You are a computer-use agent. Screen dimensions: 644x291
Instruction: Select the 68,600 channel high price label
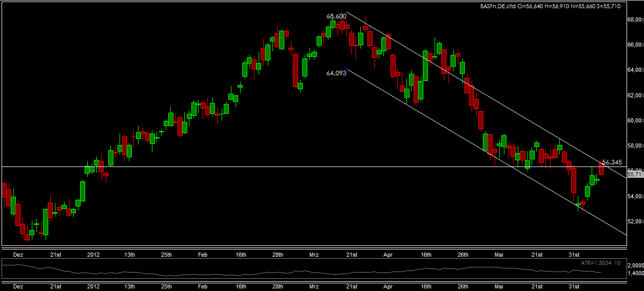point(337,16)
